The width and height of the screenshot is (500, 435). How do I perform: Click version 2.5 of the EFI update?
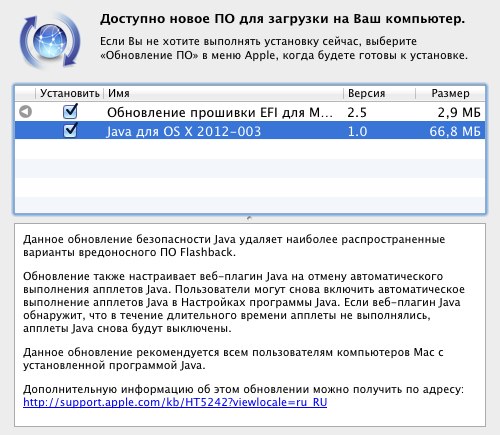click(357, 113)
